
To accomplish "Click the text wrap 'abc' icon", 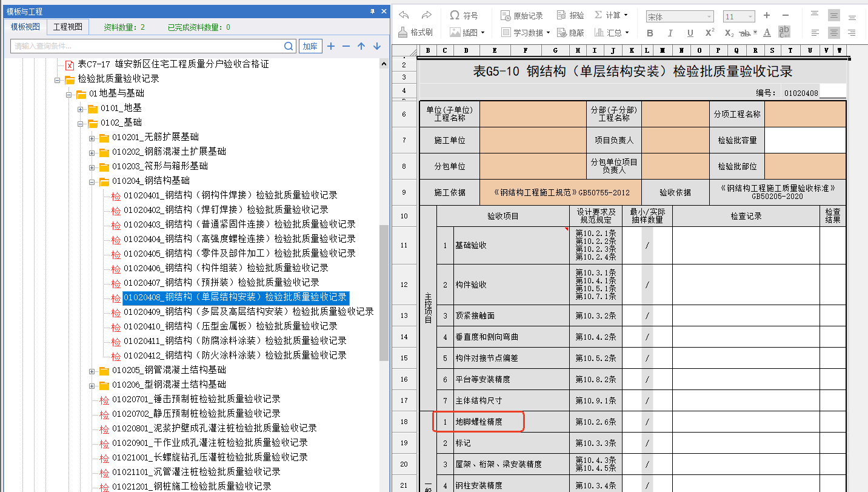I will point(784,32).
